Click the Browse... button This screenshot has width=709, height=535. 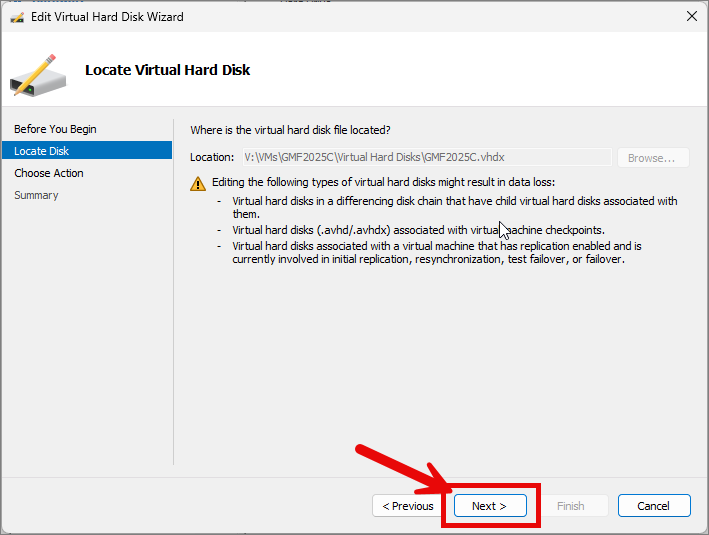pos(653,158)
